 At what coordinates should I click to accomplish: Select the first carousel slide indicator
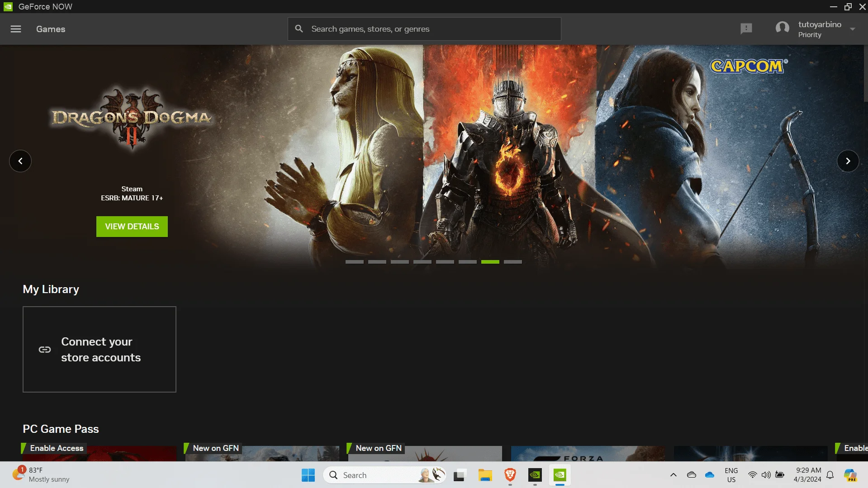pyautogui.click(x=355, y=262)
